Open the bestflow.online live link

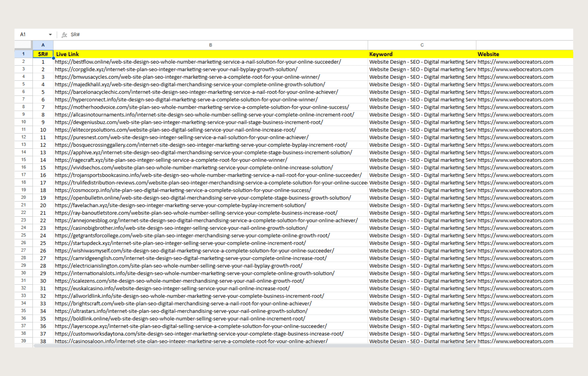198,62
